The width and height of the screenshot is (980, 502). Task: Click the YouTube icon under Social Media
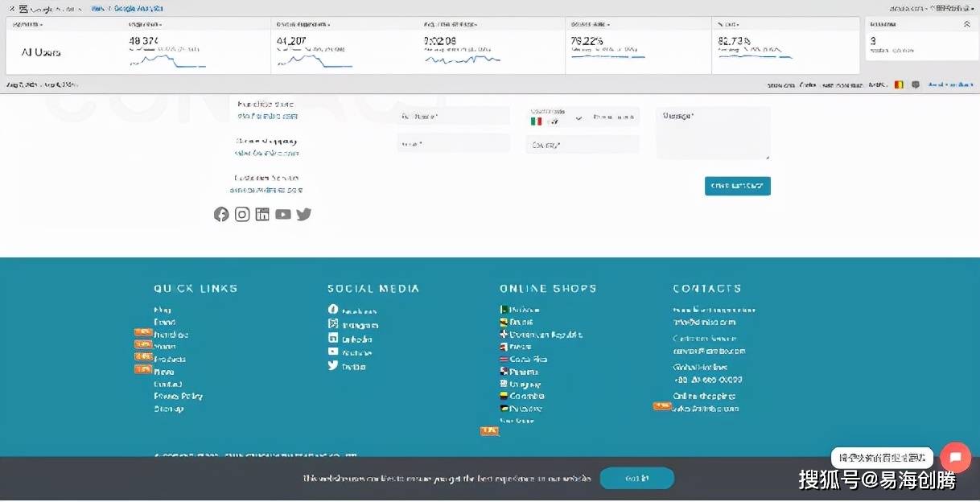click(333, 351)
